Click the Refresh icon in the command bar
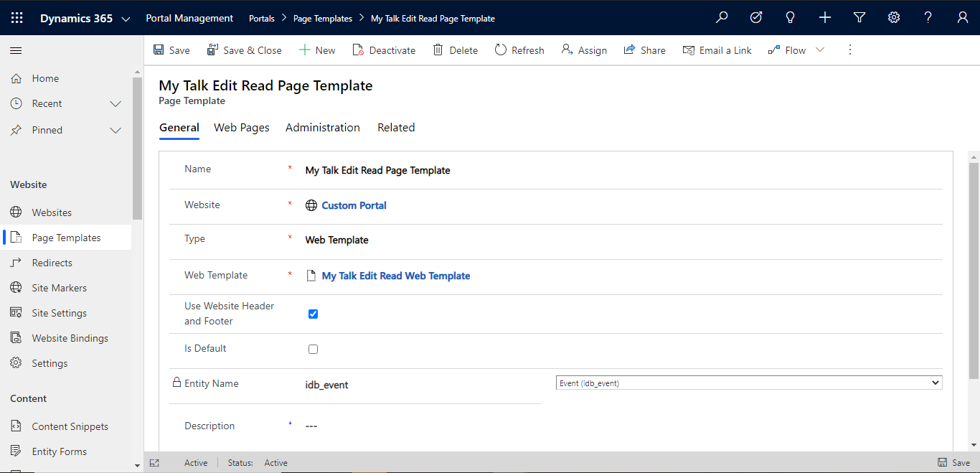The width and height of the screenshot is (980, 473). (499, 50)
